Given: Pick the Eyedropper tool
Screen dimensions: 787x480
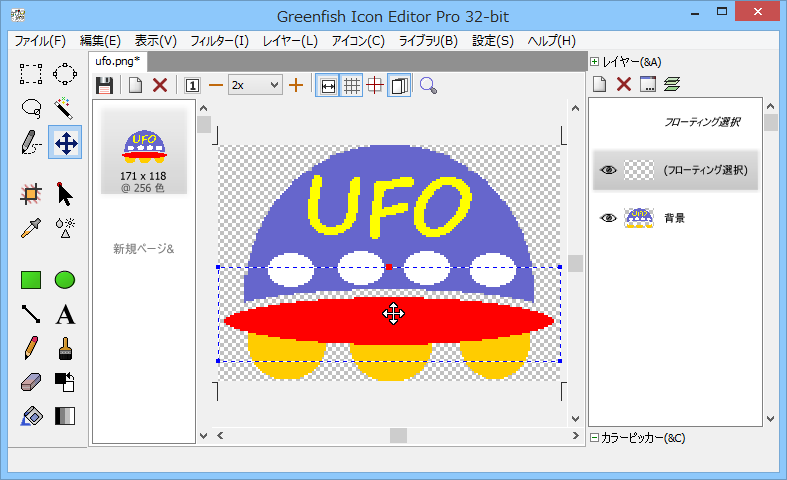Looking at the screenshot, I should tap(31, 226).
